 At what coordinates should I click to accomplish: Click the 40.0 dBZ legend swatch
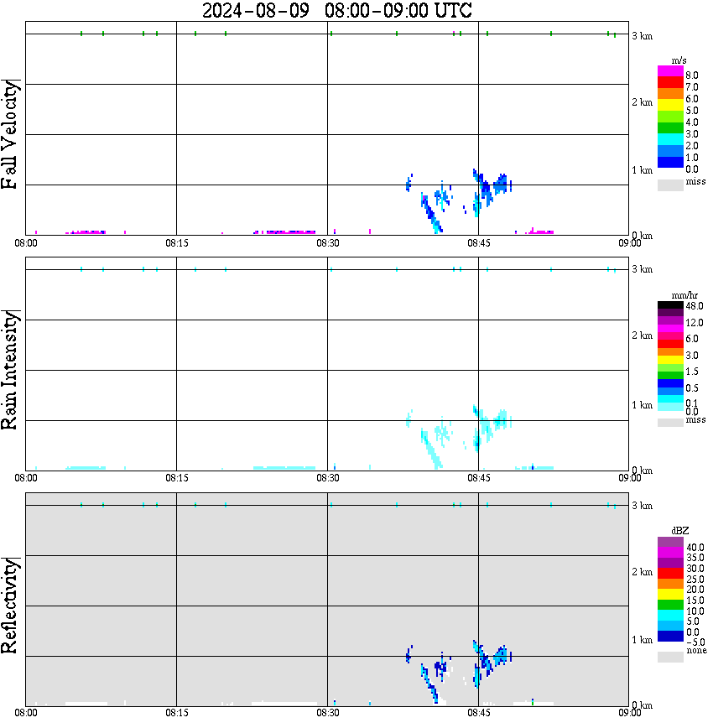pos(670,543)
